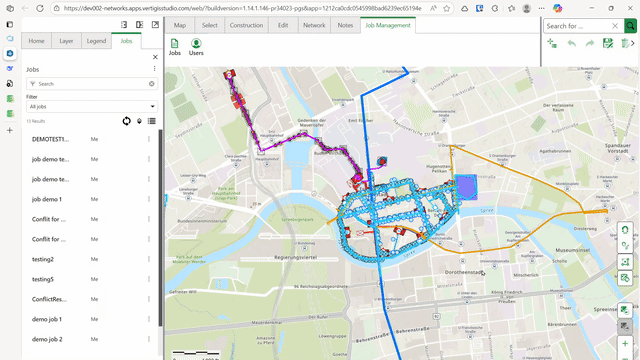Switch to the Map ribbon tab
The height and width of the screenshot is (360, 640).
point(180,25)
